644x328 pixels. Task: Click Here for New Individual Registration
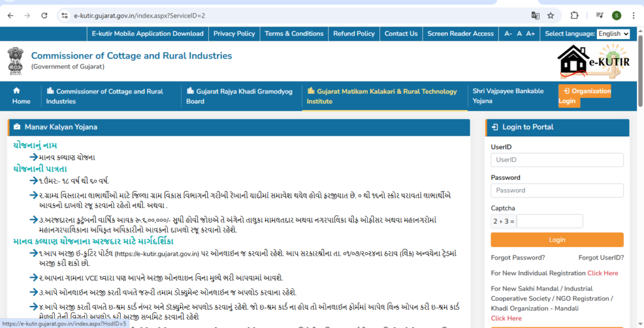click(602, 273)
